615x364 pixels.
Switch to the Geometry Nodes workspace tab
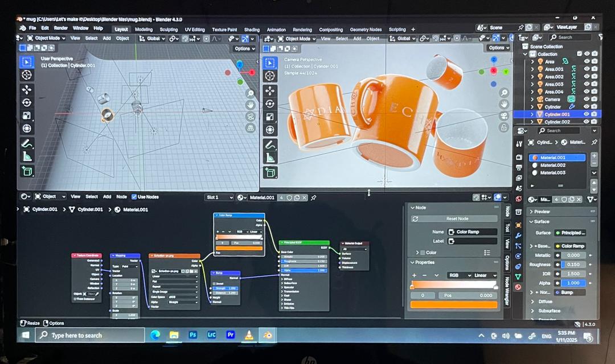click(x=366, y=30)
